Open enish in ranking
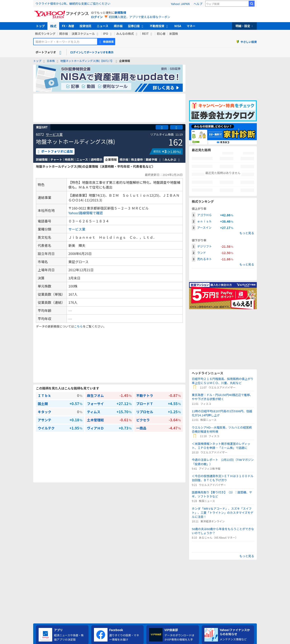Viewport: 290px width, 644px height. coord(204,222)
